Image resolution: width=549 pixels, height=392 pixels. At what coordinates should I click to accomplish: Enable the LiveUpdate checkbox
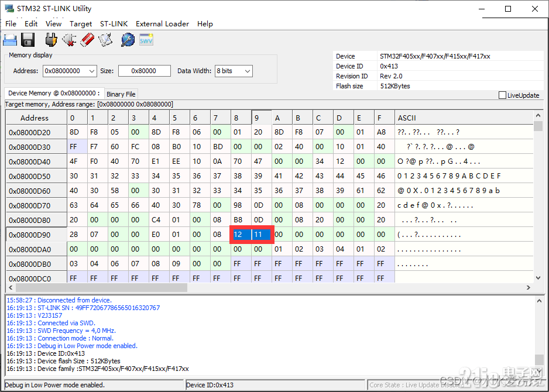pos(502,95)
